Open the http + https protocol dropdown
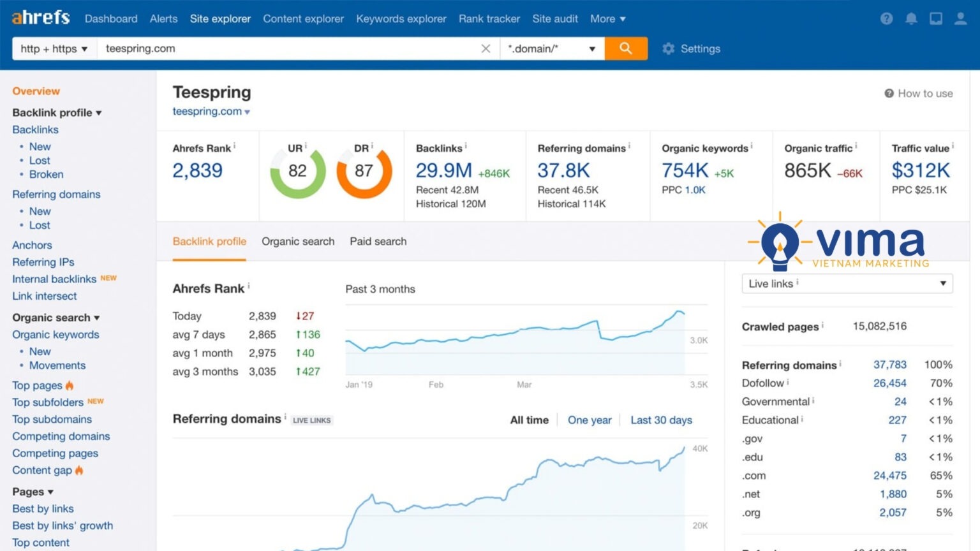Image resolution: width=980 pixels, height=551 pixels. (54, 48)
